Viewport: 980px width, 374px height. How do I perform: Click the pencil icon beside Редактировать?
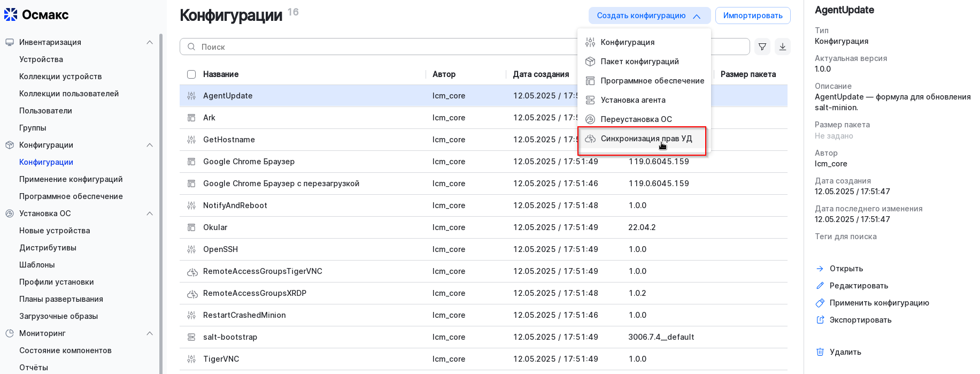pos(820,286)
